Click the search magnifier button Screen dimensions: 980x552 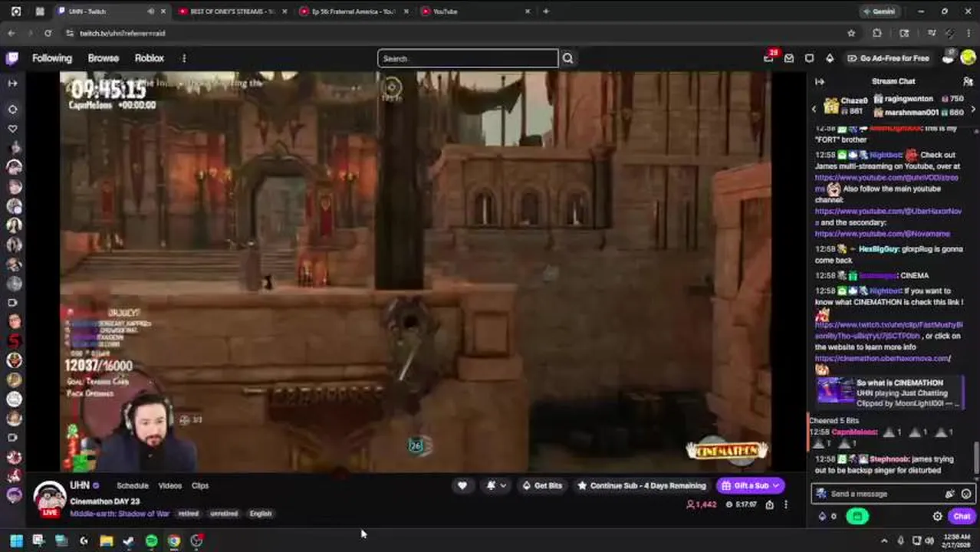(567, 58)
